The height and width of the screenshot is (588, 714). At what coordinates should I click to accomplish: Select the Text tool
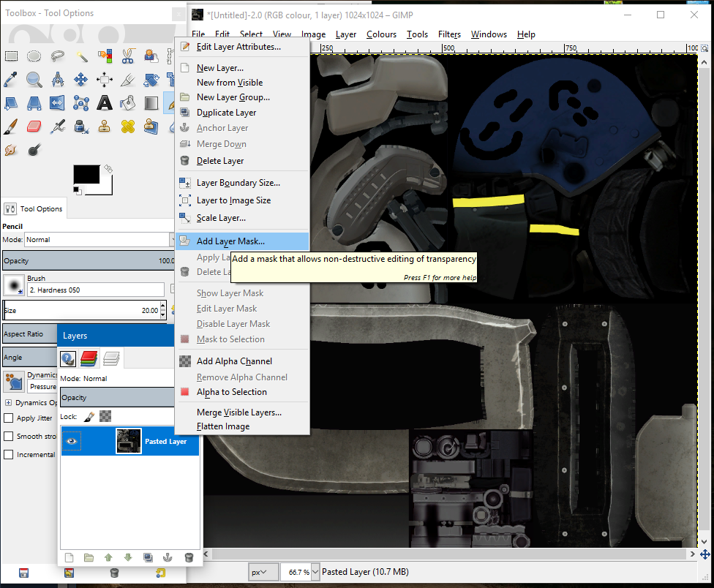tap(105, 103)
